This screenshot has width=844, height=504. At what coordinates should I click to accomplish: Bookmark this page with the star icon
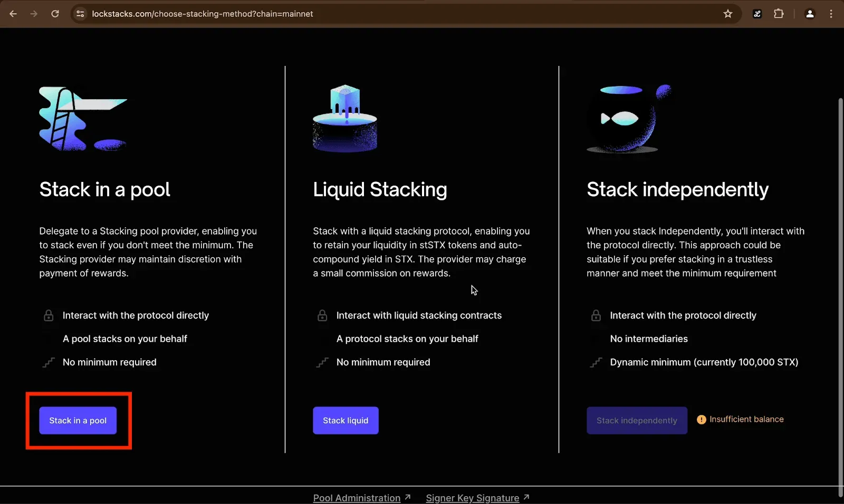(728, 14)
